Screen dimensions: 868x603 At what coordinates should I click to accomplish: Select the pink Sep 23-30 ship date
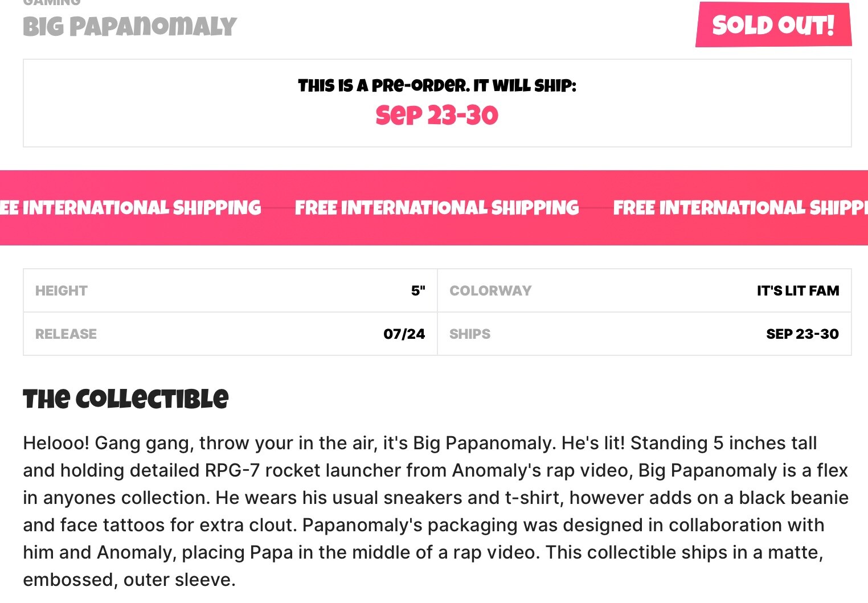click(x=437, y=116)
